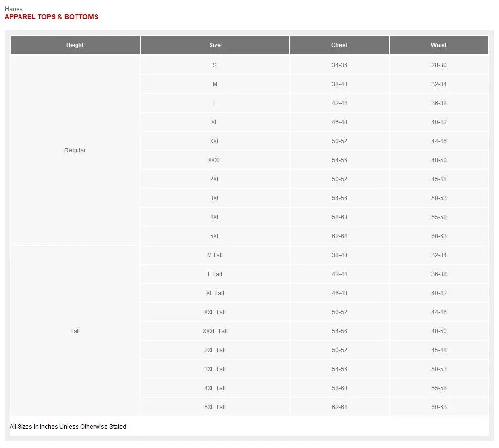Click the chest value for regular XL
Image resolution: width=499 pixels, height=448 pixels.
(339, 122)
